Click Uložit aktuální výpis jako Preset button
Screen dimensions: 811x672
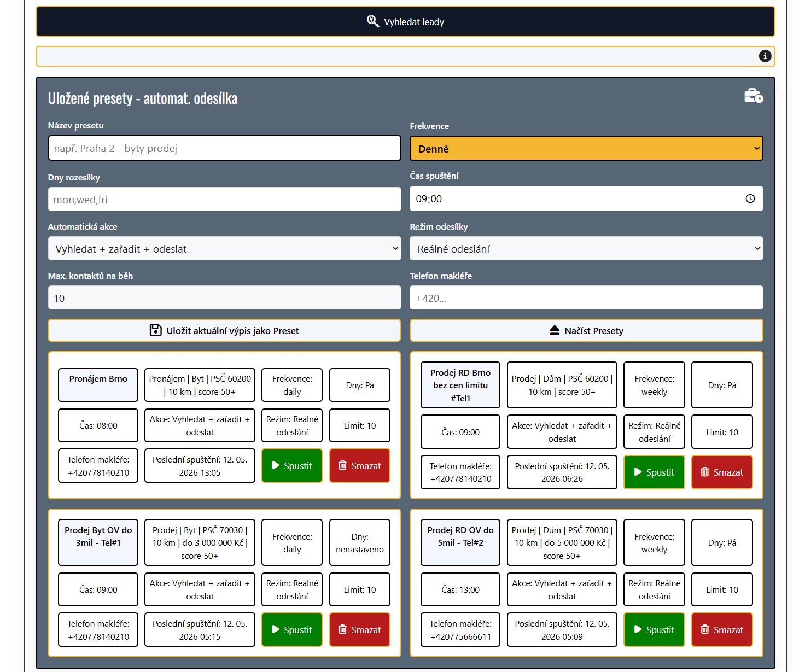tap(225, 330)
